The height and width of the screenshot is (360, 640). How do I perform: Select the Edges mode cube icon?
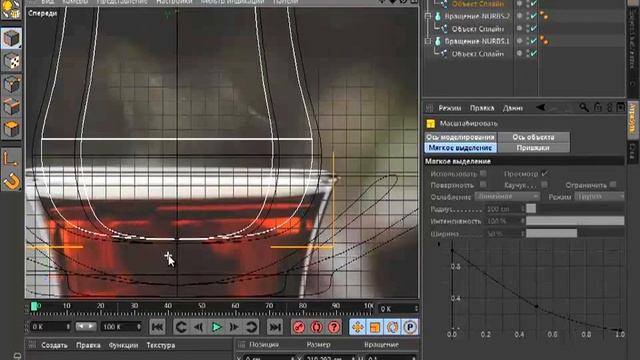click(11, 107)
